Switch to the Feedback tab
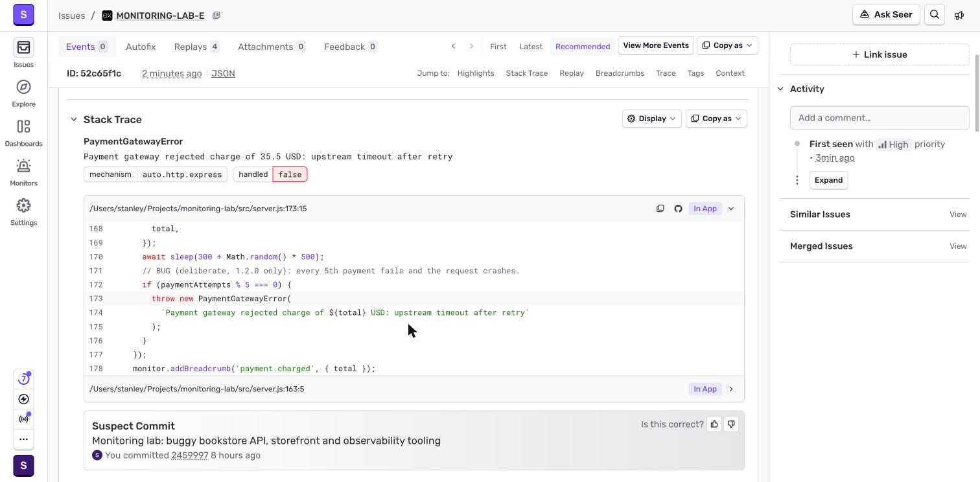Viewport: 980px width, 482px height. (351, 47)
